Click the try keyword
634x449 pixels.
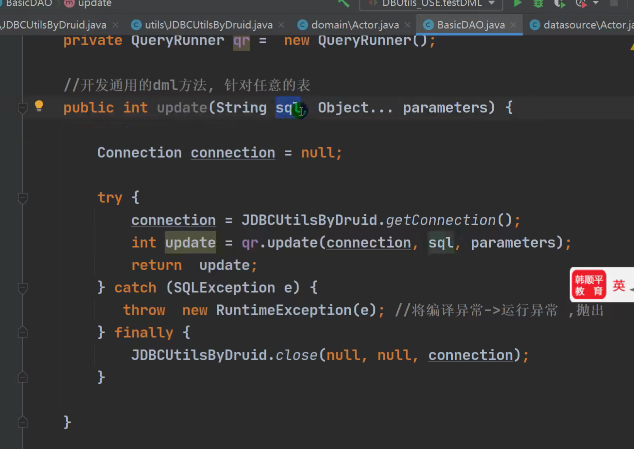[x=110, y=198]
